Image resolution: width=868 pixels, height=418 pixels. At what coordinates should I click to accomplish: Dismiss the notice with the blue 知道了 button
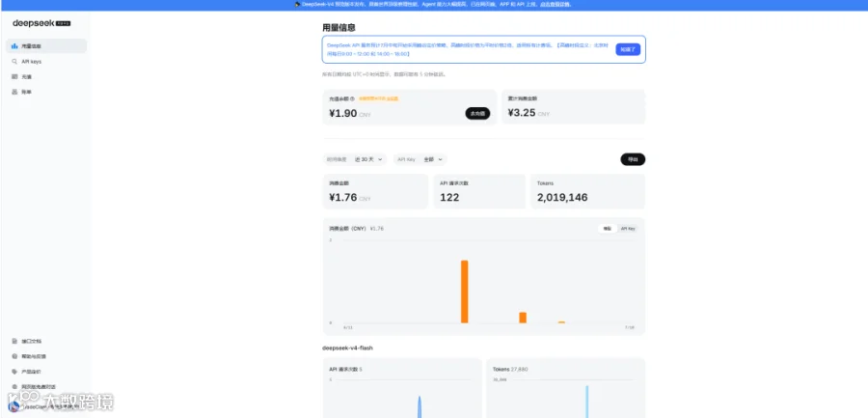point(628,49)
